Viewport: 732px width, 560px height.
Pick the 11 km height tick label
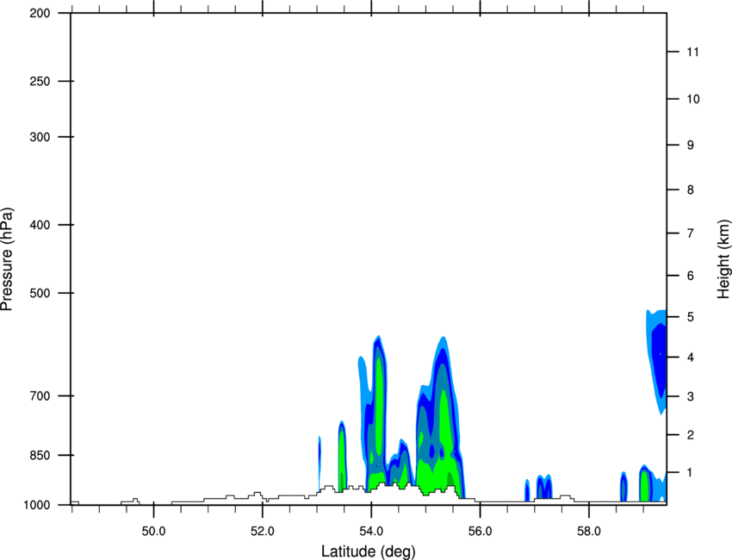693,52
